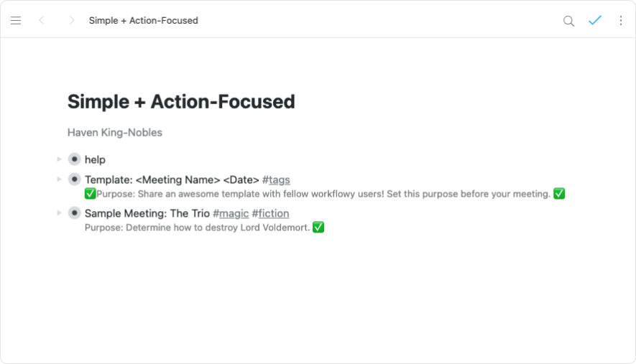Expand the help item arrow
636x364 pixels.
pos(59,159)
